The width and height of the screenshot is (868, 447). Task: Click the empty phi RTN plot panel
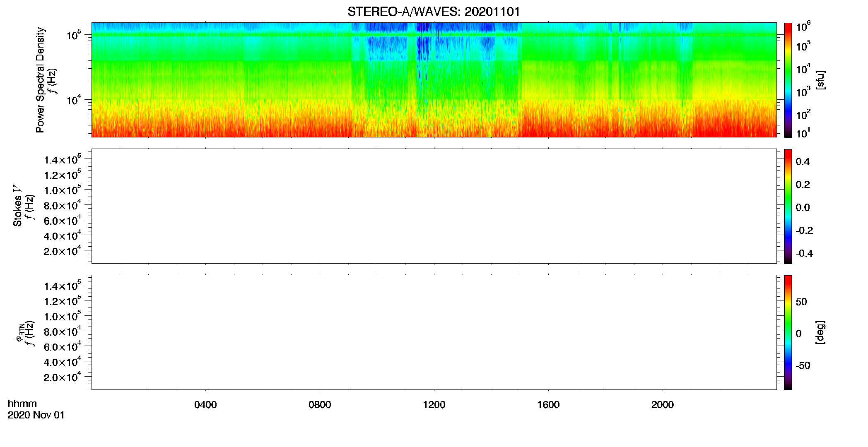pyautogui.click(x=434, y=332)
